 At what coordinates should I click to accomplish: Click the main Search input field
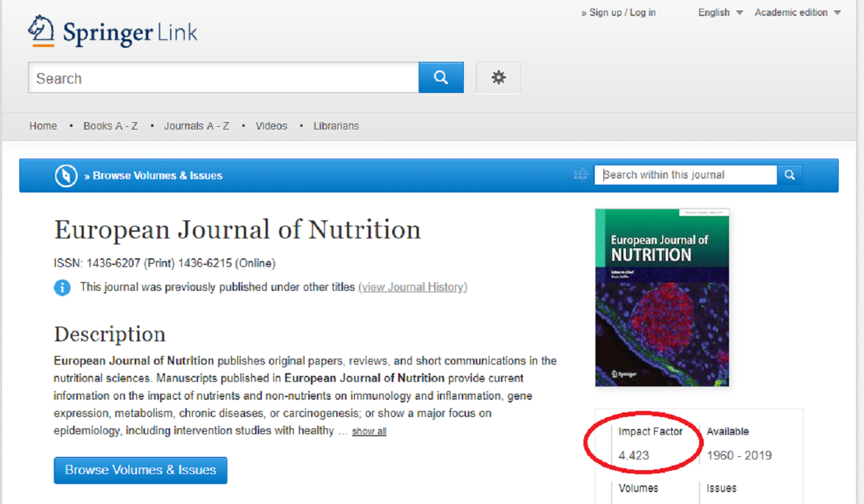tap(223, 78)
